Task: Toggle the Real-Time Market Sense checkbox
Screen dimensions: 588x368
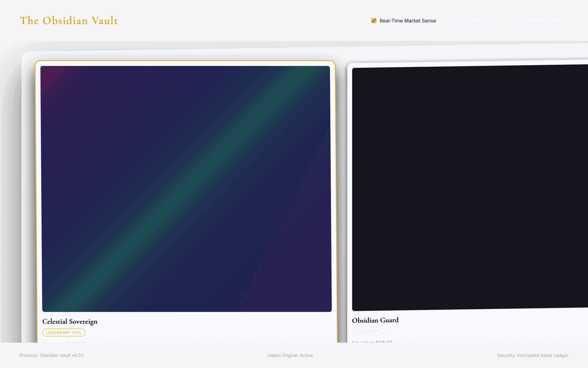Action: 374,21
